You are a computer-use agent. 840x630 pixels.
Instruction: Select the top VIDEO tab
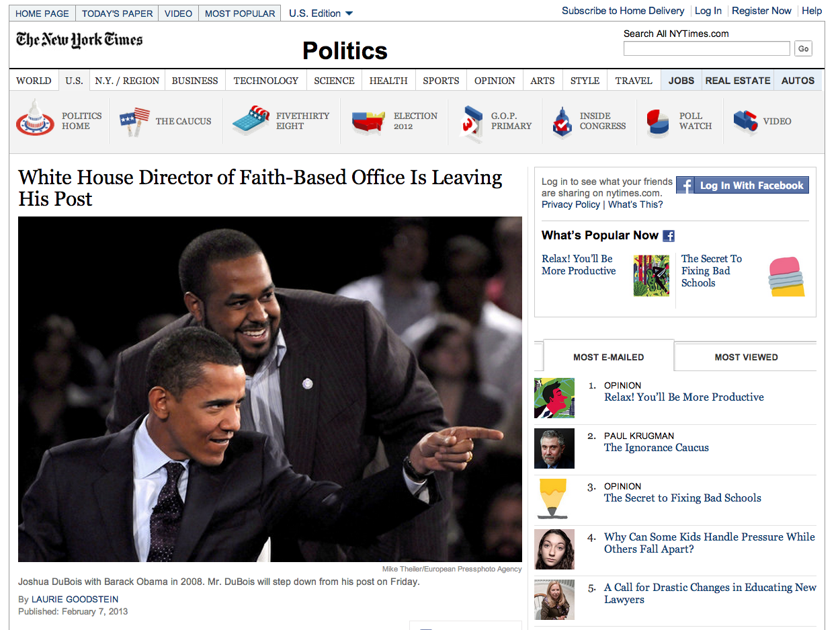(x=179, y=13)
